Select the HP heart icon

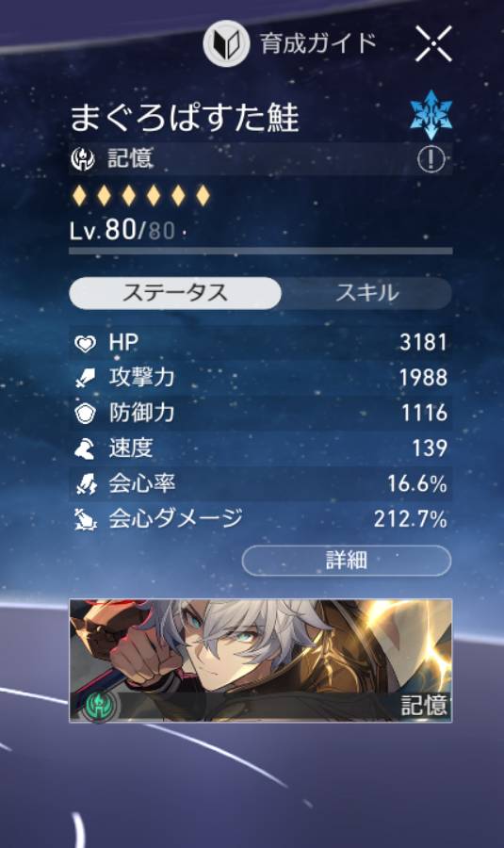click(x=85, y=343)
